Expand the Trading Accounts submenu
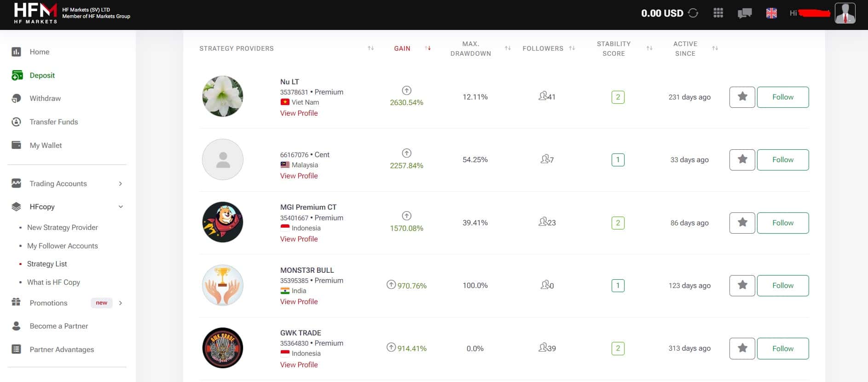Screen dimensions: 868x382 pos(121,183)
